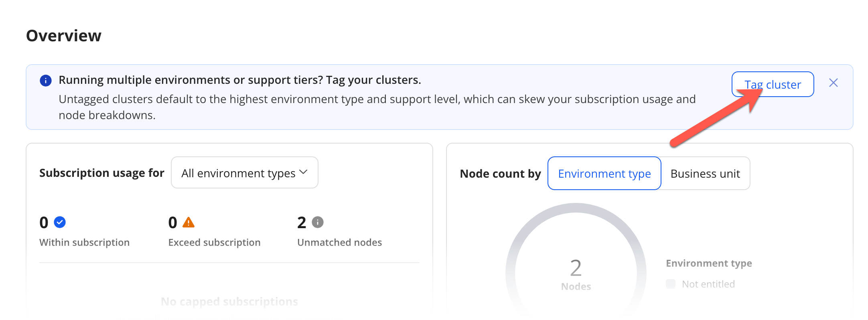The height and width of the screenshot is (320, 868).
Task: Click the Unmatched nodes label
Action: [339, 242]
